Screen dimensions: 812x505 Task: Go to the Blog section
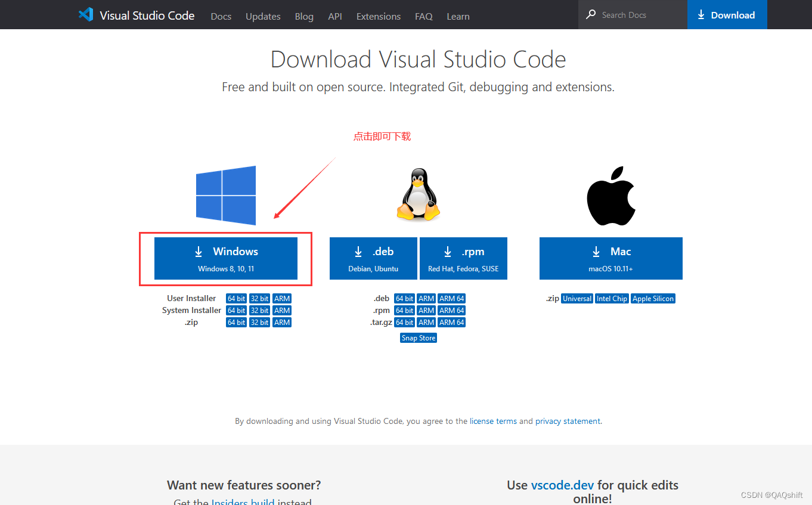[x=304, y=16]
